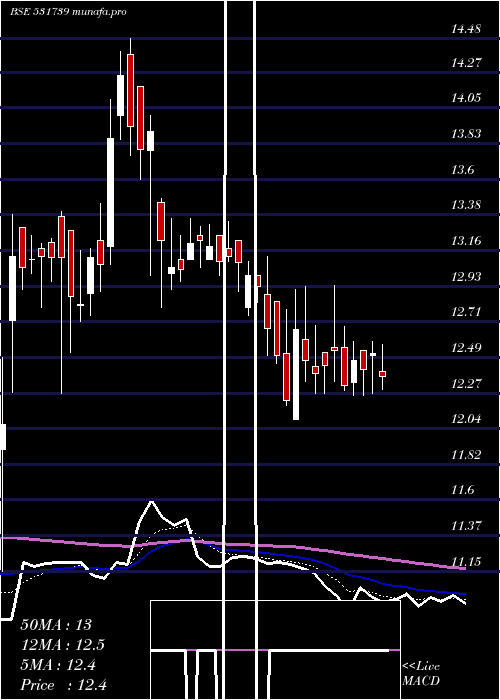Click the tall white candle rising toward 13.83
This screenshot has width=500, height=700.
(110, 192)
